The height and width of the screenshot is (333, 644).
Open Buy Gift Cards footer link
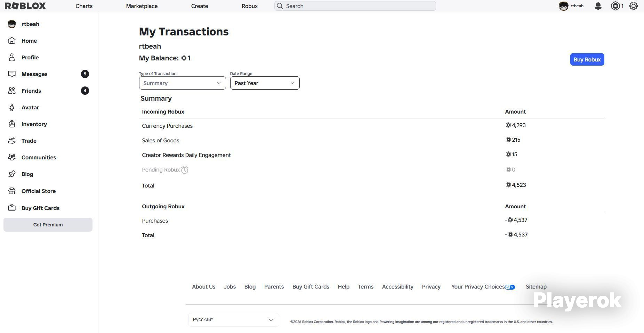coord(311,287)
